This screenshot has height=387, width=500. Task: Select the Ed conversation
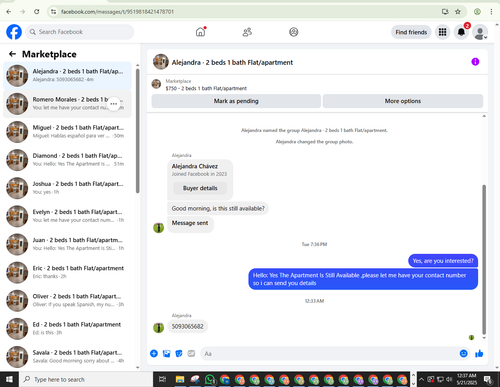coord(67,328)
